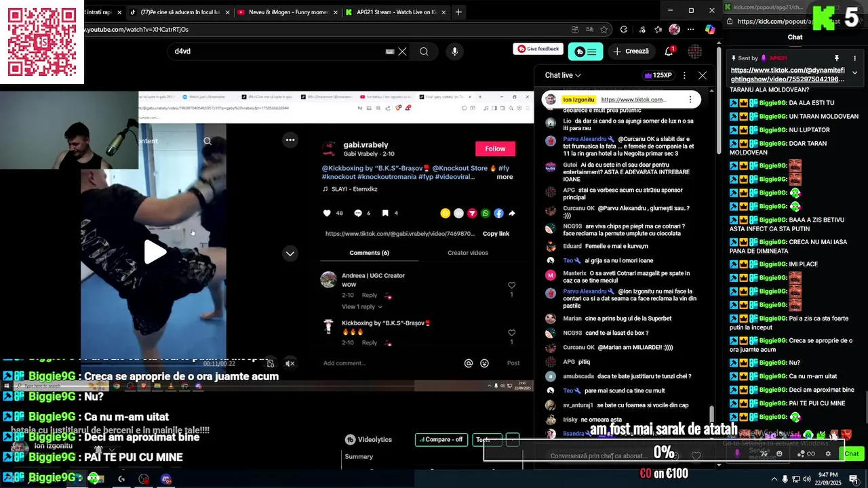Select the Comments (6) tab
Image resolution: width=868 pixels, height=488 pixels.
pos(369,253)
